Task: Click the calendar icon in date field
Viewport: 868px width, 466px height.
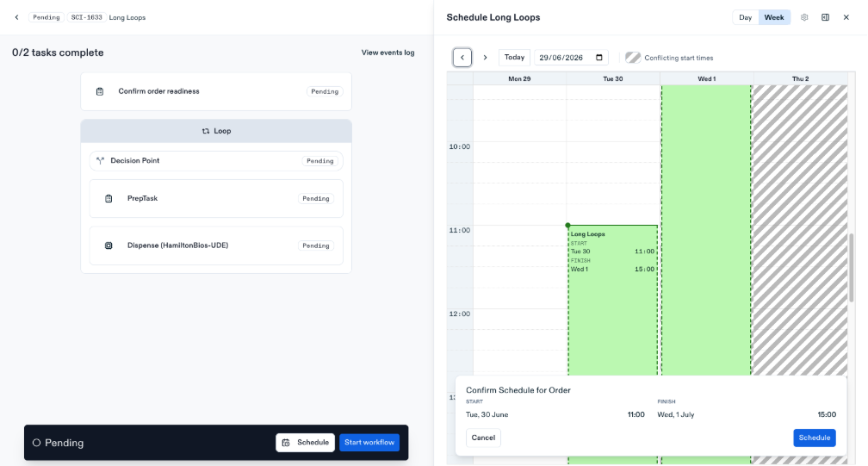Action: [599, 58]
